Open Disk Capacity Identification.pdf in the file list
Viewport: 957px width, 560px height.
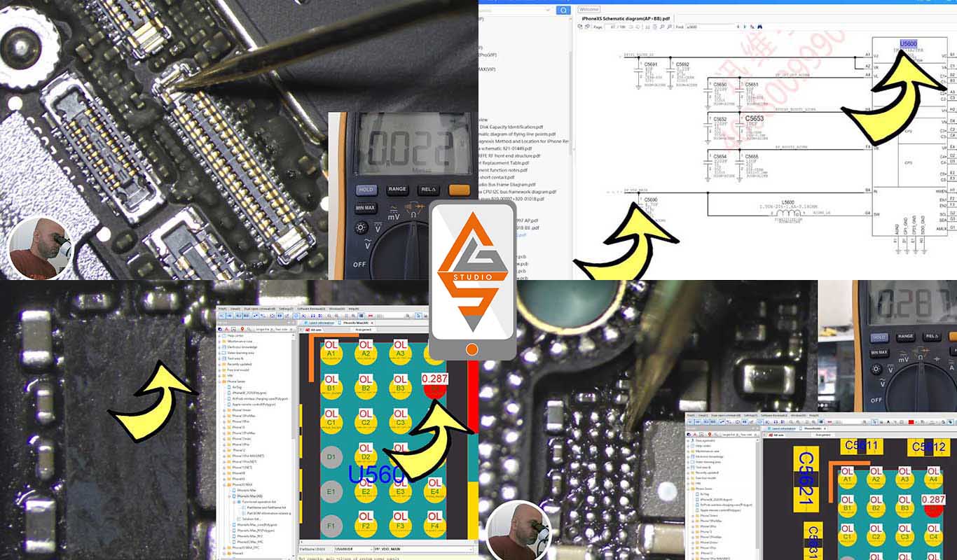click(511, 127)
